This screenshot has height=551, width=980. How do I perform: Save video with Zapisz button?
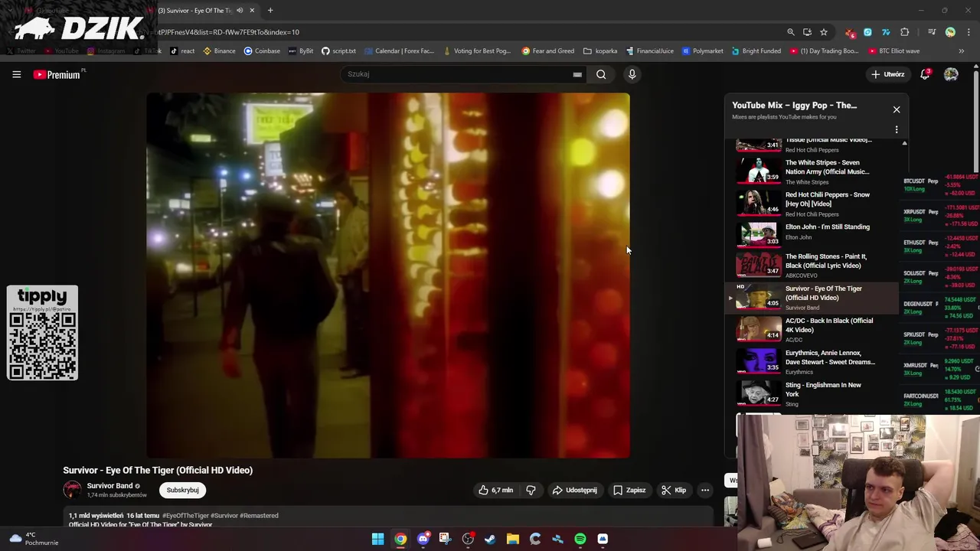coord(629,490)
